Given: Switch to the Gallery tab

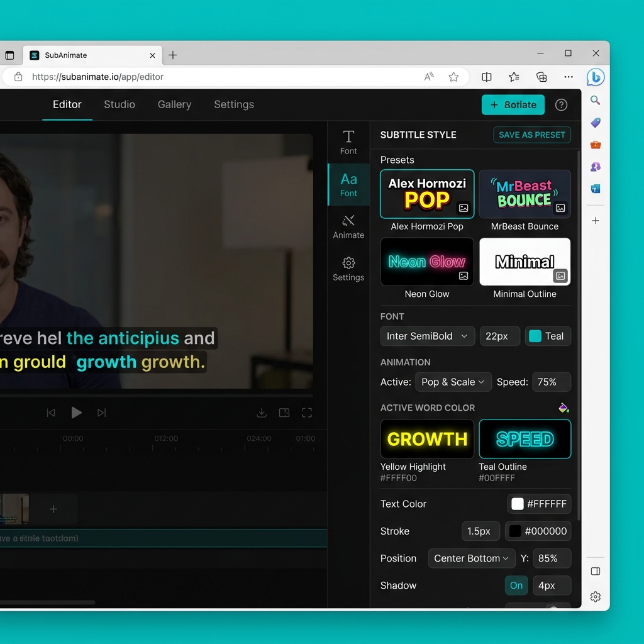Looking at the screenshot, I should (175, 104).
